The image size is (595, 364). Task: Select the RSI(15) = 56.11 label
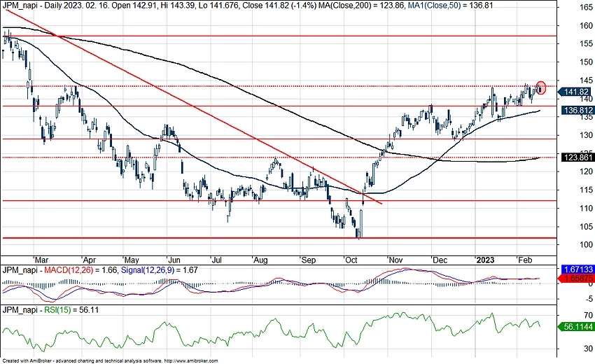[71, 310]
